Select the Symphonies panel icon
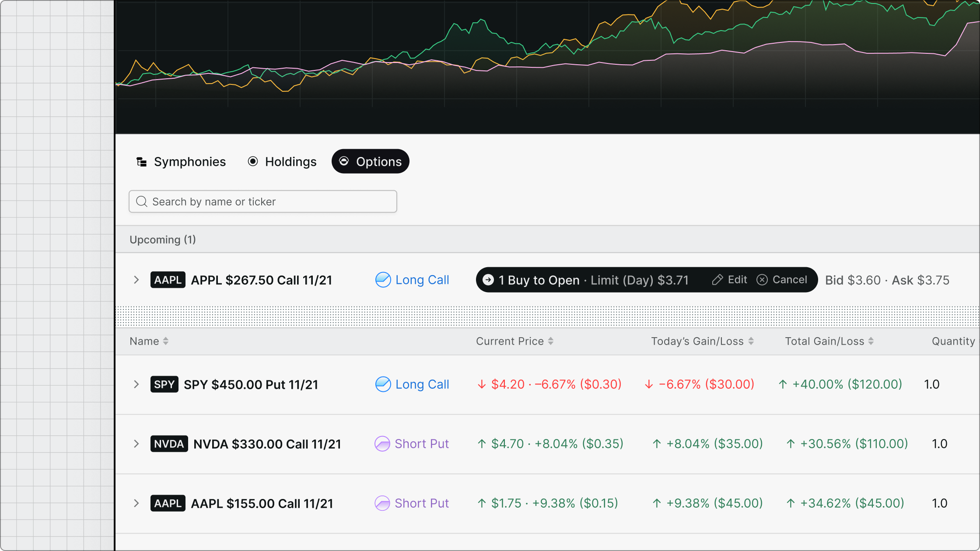980x551 pixels. coord(141,161)
